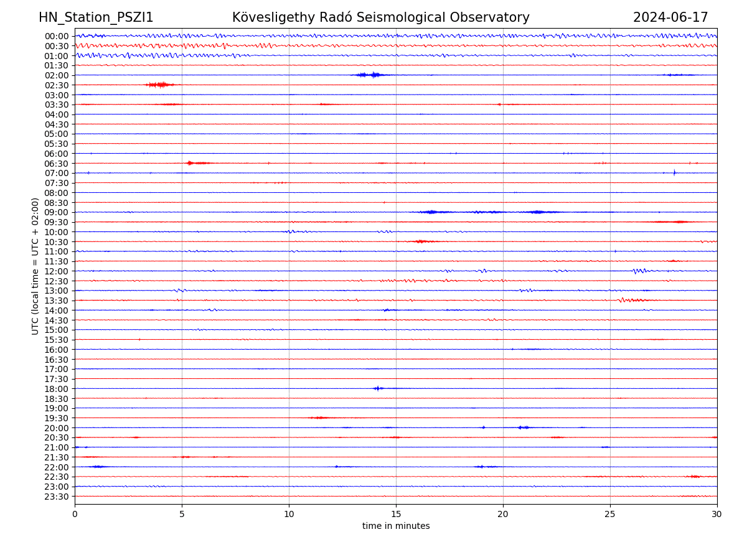Select the 09:00 row time label

pyautogui.click(x=57, y=212)
